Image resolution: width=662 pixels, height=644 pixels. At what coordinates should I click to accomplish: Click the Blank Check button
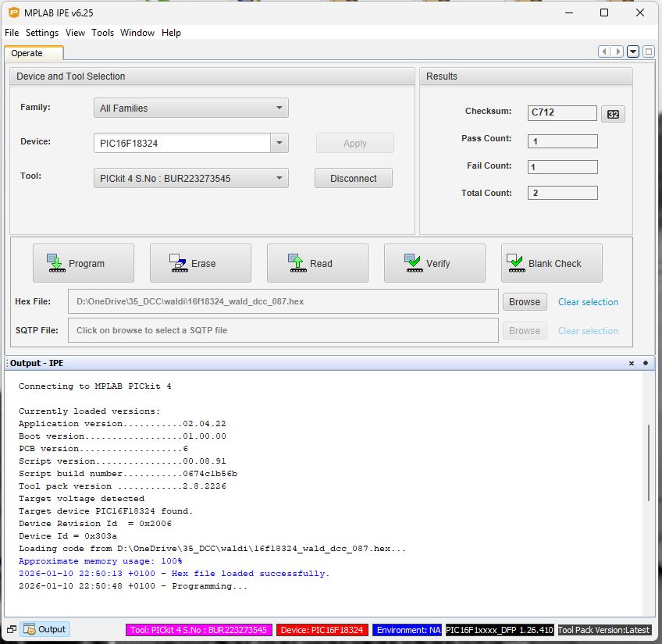click(552, 263)
